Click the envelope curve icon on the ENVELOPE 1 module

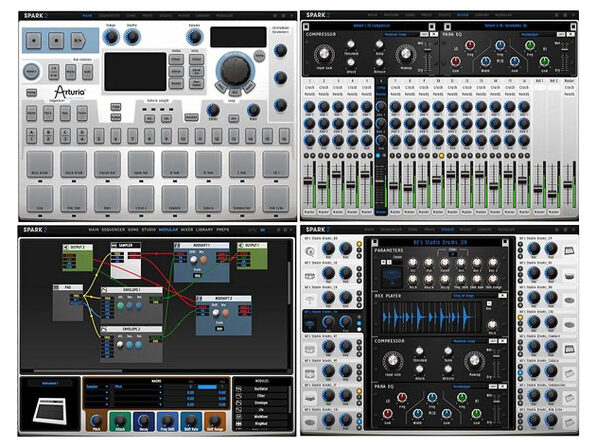pyautogui.click(x=104, y=290)
